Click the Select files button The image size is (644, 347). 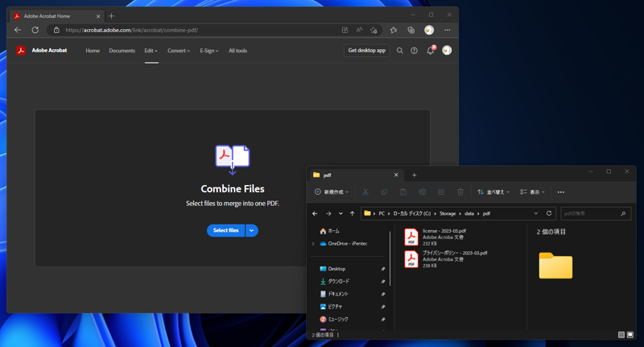(x=225, y=230)
